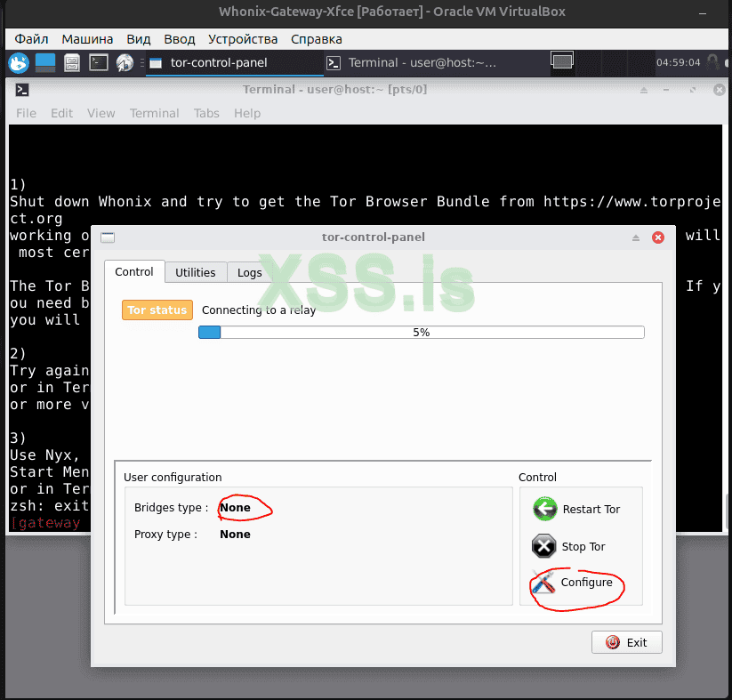Click tor-control-panel window menu icon

pos(108,237)
